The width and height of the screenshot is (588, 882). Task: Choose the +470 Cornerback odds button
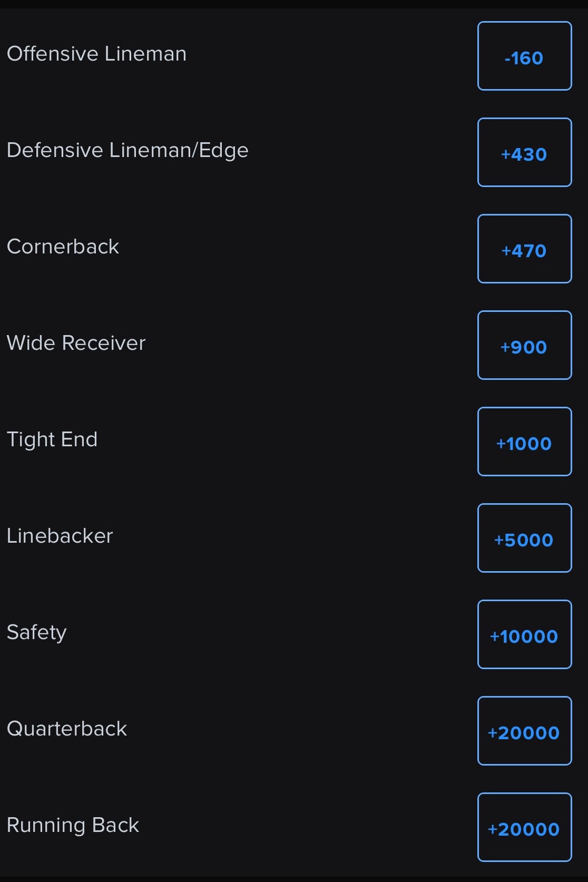pyautogui.click(x=524, y=249)
